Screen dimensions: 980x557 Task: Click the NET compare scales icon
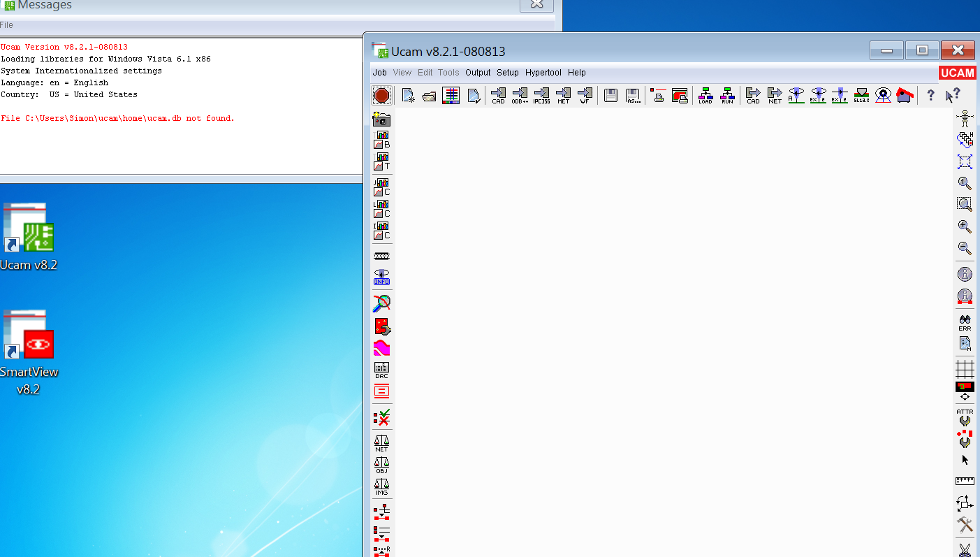click(381, 443)
